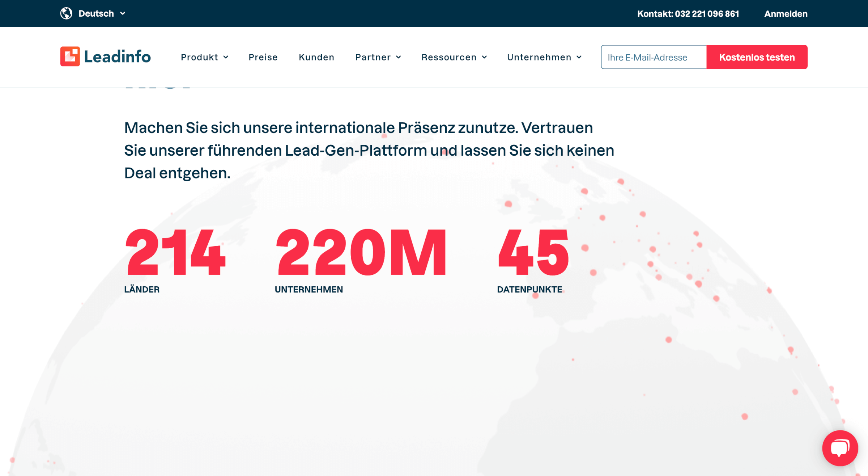
Task: Expand the Produkt menu
Action: 205,57
